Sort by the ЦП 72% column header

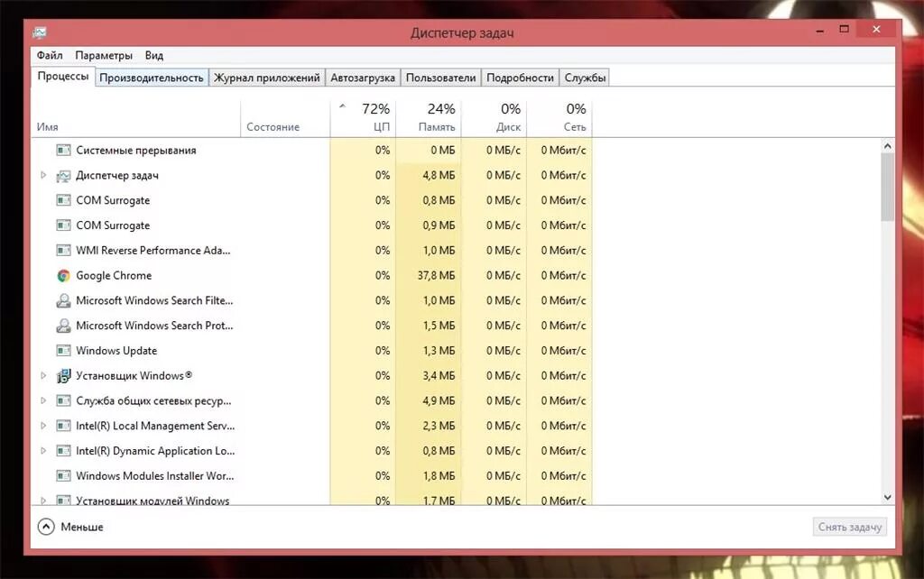(x=363, y=118)
